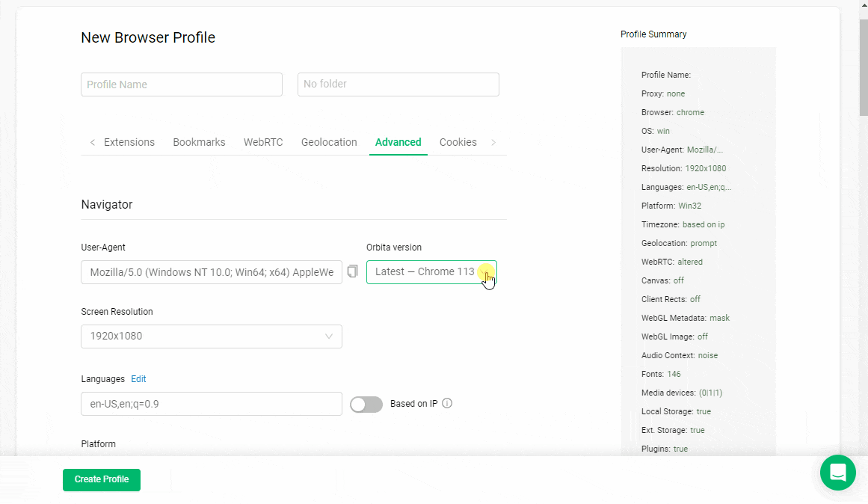Click the 'WebGL Image: off' summary line

(674, 336)
